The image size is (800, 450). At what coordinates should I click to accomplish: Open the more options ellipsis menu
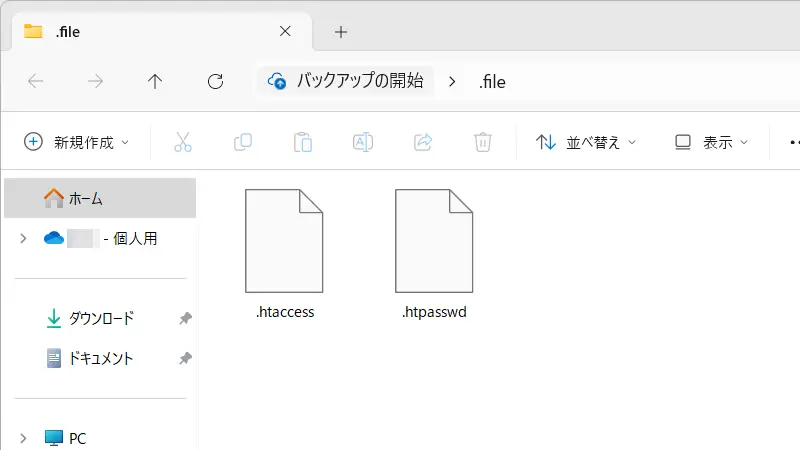tap(794, 142)
